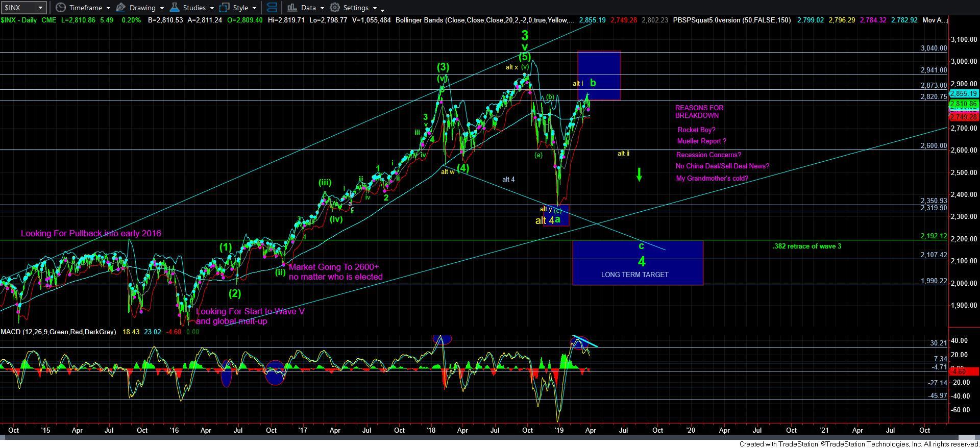Click the horizontal scrollbar thumb at the bottom
Viewport: 980px width, 448px height.
coord(966,437)
